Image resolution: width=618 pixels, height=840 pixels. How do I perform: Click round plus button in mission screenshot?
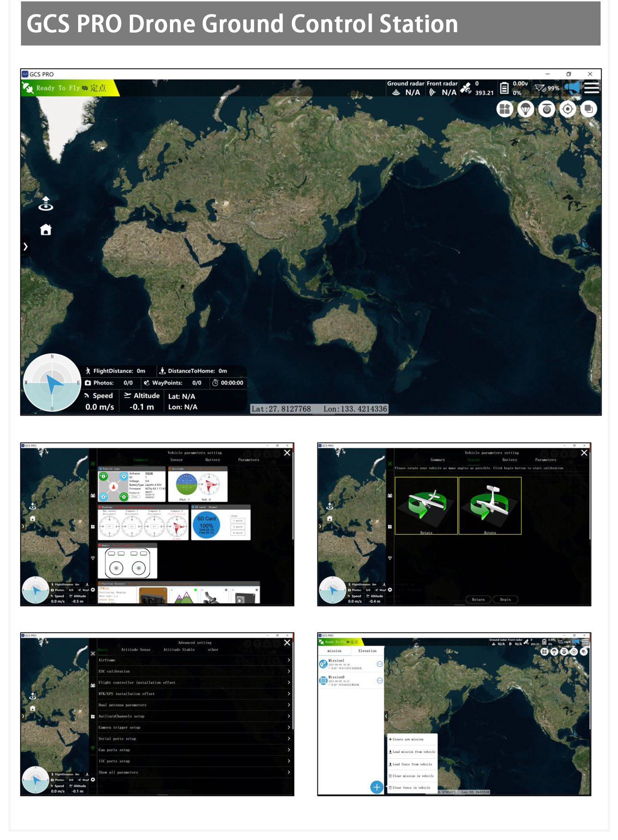tap(377, 787)
